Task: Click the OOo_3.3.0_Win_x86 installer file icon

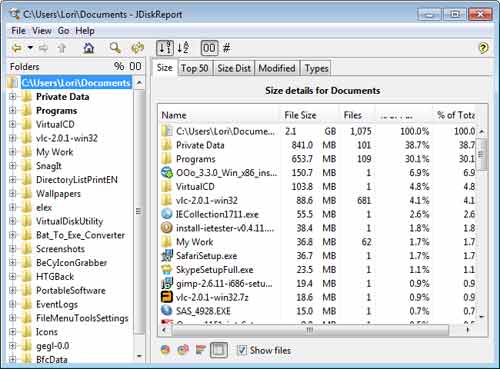Action: click(x=167, y=173)
